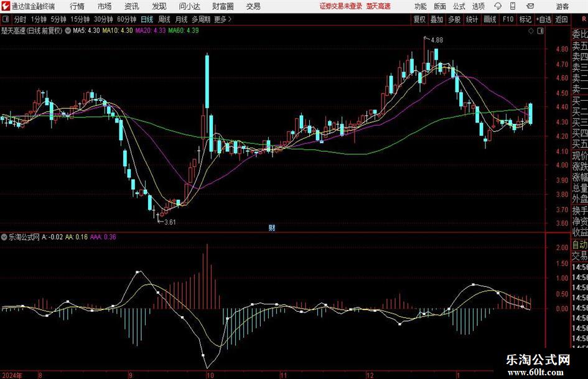Switch to 分时 chart tab

coord(20,19)
